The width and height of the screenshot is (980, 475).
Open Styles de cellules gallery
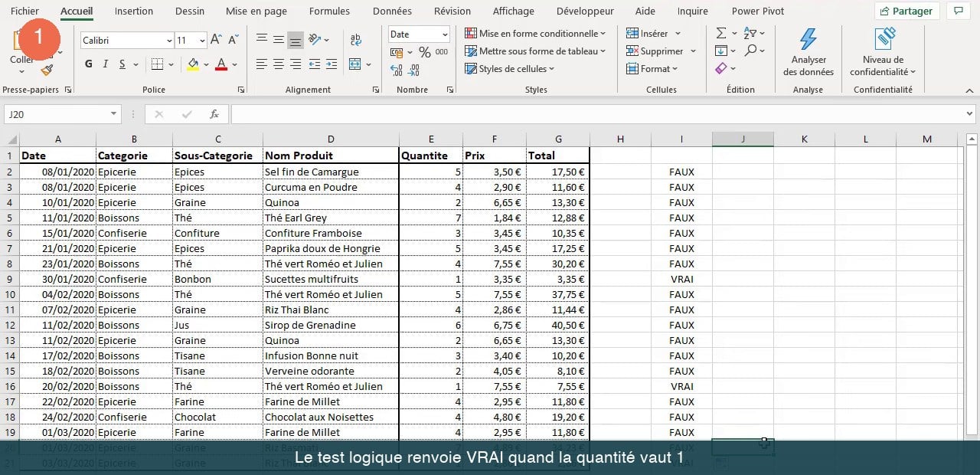510,69
